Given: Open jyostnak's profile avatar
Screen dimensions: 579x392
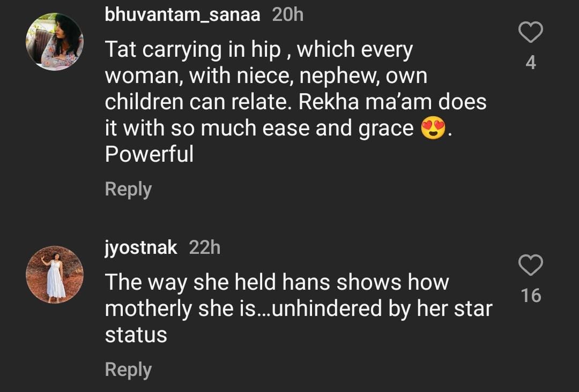Looking at the screenshot, I should pyautogui.click(x=55, y=274).
